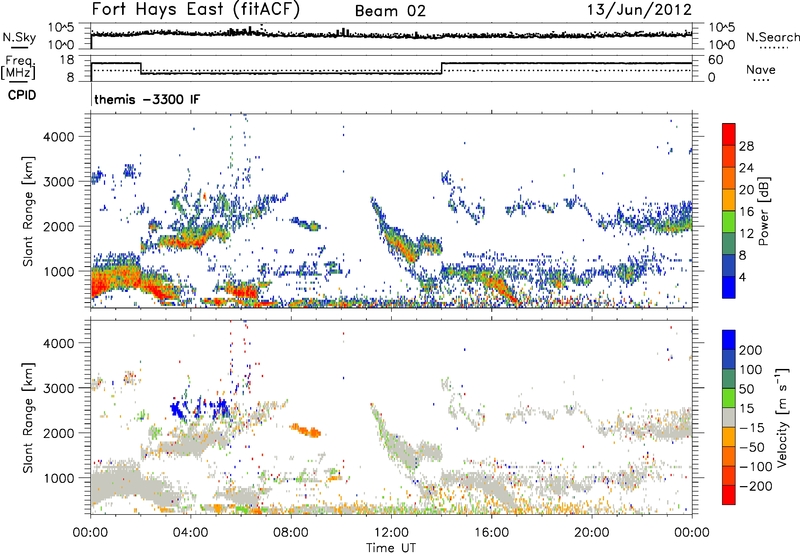Screen dimensions: 800x554
Task: Click the '60' Nave axis tick label
Action: point(716,60)
